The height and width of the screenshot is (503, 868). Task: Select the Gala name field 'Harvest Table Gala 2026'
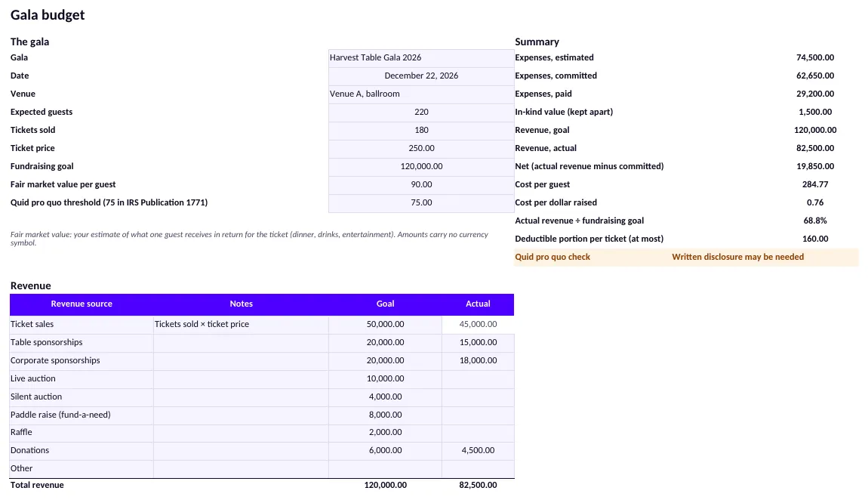click(x=421, y=57)
